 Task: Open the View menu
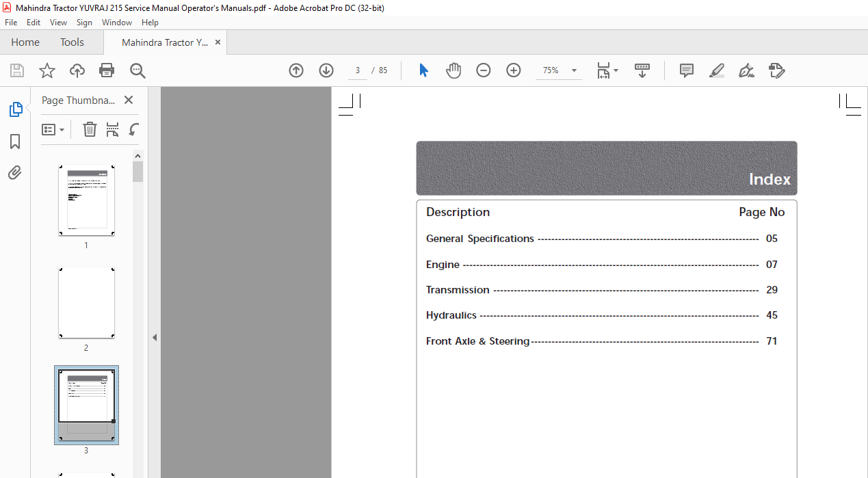58,23
